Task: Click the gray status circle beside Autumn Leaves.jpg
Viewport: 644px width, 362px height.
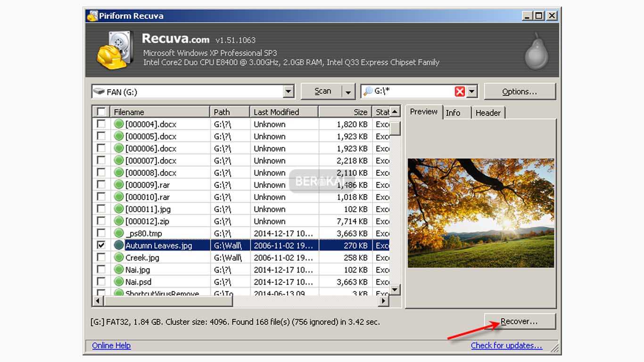Action: (118, 245)
